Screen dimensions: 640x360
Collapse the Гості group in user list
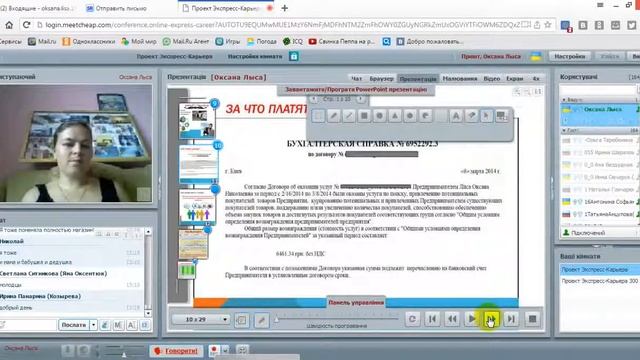564,130
